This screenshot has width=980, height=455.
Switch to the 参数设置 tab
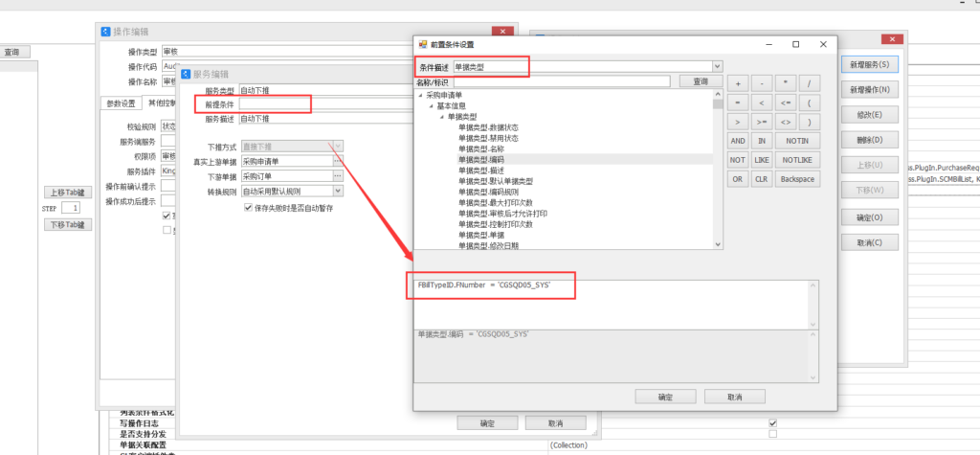coord(121,103)
